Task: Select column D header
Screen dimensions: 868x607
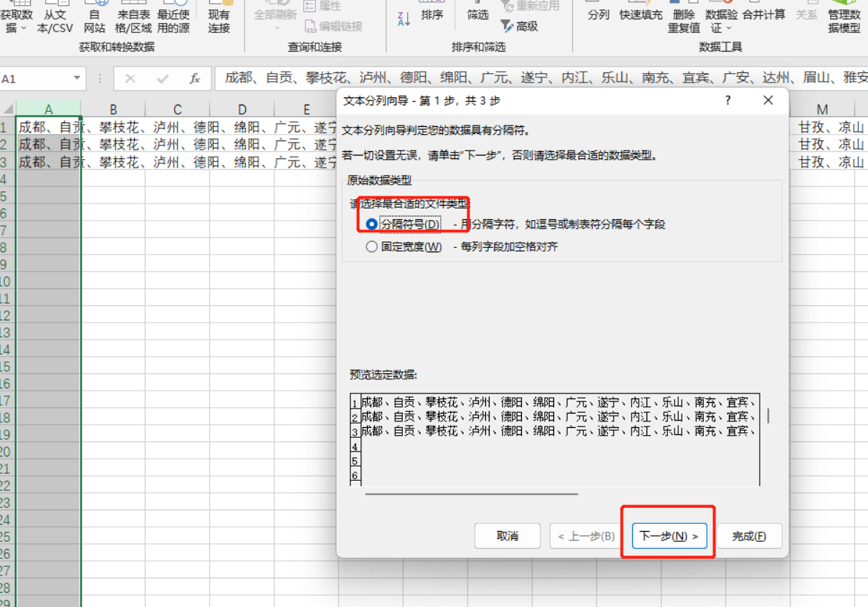Action: tap(242, 110)
